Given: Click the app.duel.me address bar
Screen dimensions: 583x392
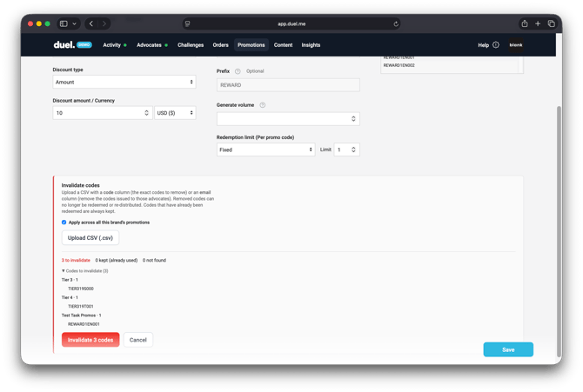Looking at the screenshot, I should pos(291,23).
